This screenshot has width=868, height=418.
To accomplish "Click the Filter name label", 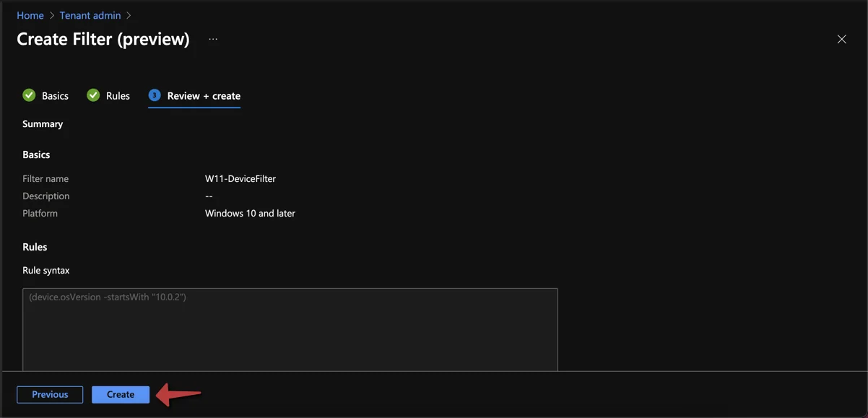I will [45, 178].
